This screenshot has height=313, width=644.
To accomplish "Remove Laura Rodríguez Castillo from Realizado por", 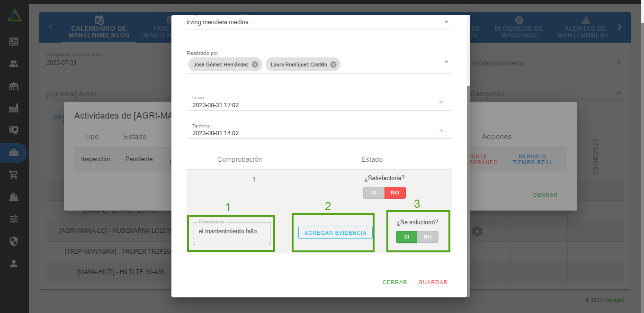I will pos(333,64).
